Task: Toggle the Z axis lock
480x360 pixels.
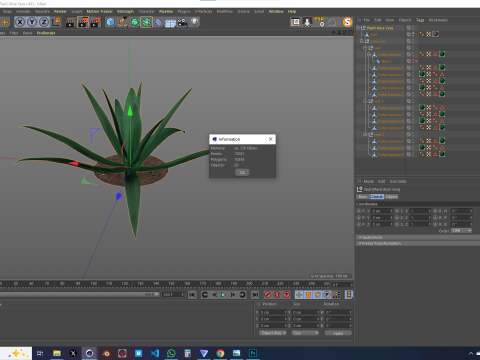Action: pos(44,22)
